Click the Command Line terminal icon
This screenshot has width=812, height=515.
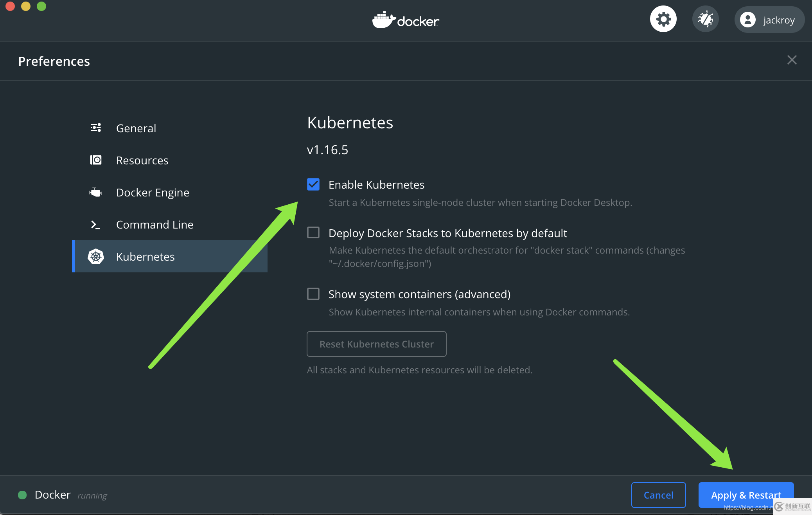tap(95, 224)
